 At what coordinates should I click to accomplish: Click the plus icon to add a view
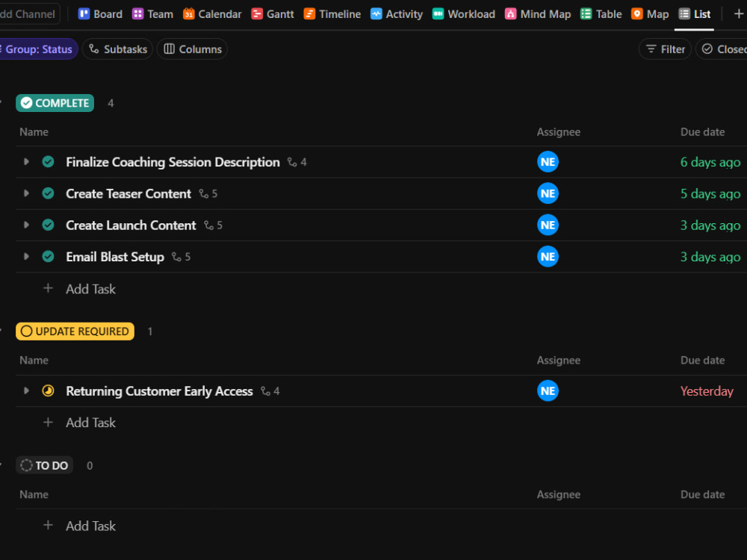tap(739, 14)
